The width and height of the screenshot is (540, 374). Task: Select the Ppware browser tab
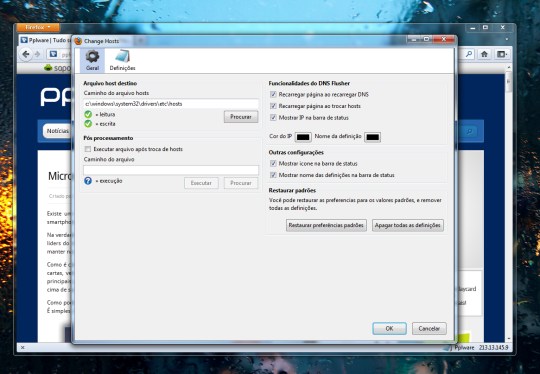point(45,40)
